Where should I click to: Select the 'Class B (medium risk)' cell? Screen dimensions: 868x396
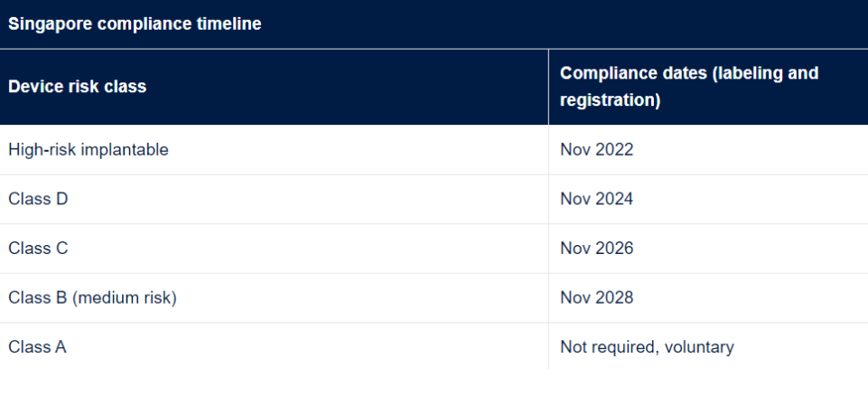pos(92,297)
